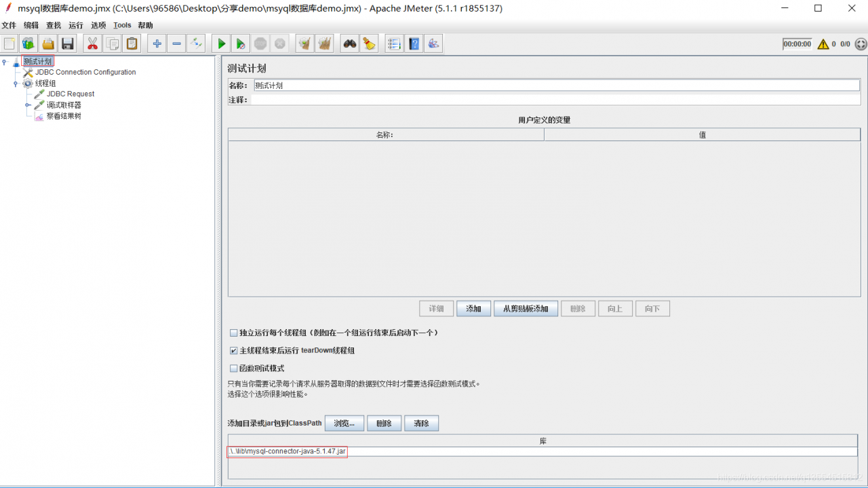The width and height of the screenshot is (868, 488).
Task: Select 线程组 in the tree
Action: pos(45,83)
